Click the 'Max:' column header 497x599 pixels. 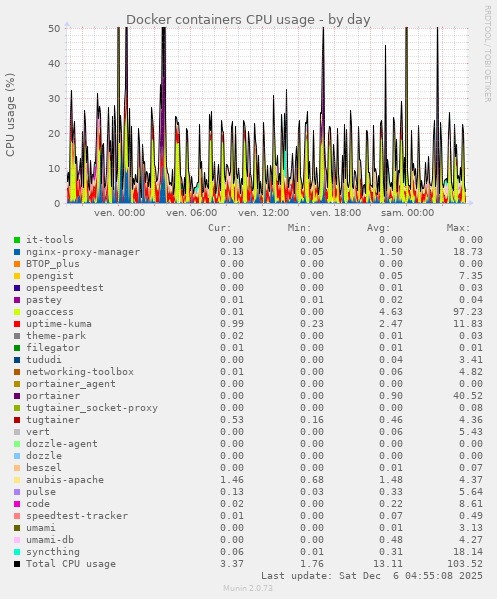pos(458,228)
